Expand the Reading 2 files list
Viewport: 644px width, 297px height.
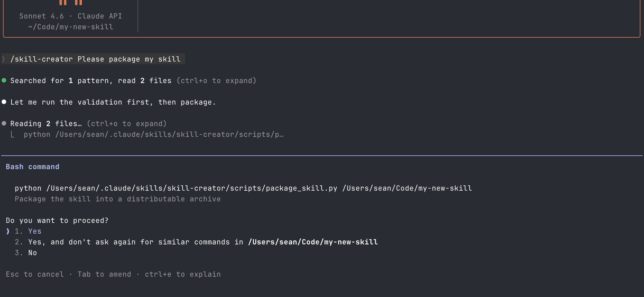[127, 123]
